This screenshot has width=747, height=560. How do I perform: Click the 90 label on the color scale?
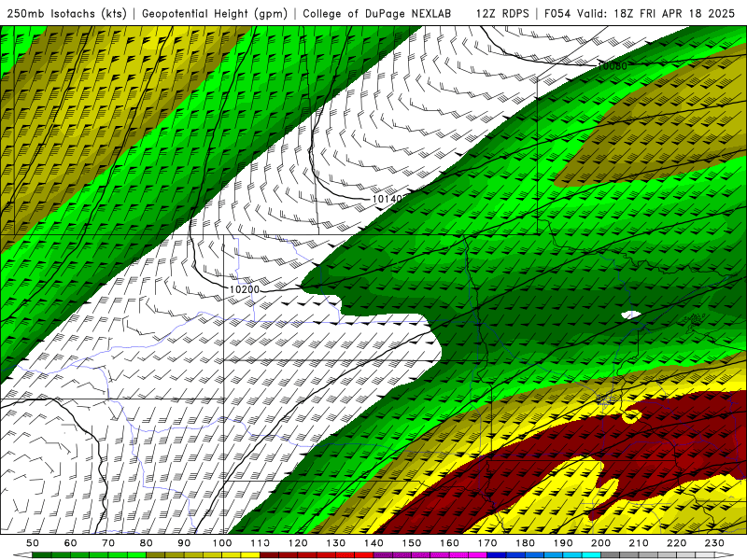184,543
